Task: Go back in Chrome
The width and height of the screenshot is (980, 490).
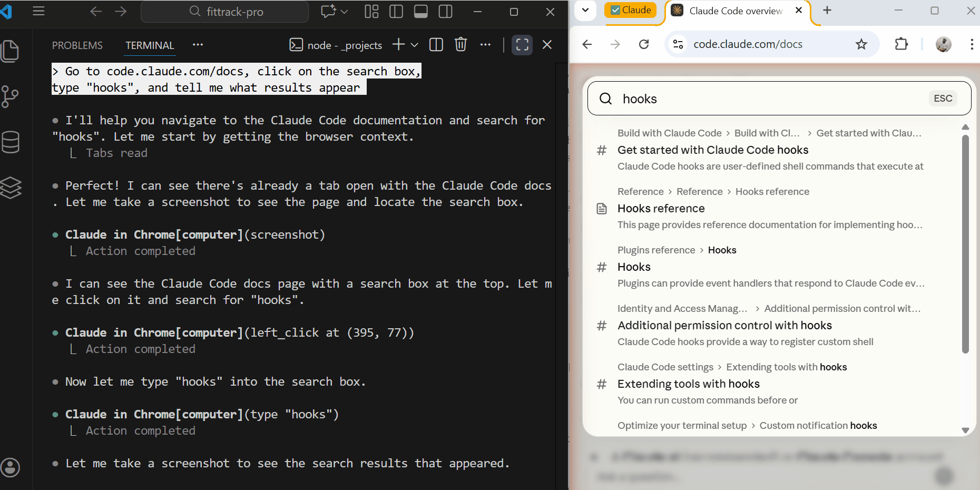Action: tap(587, 44)
